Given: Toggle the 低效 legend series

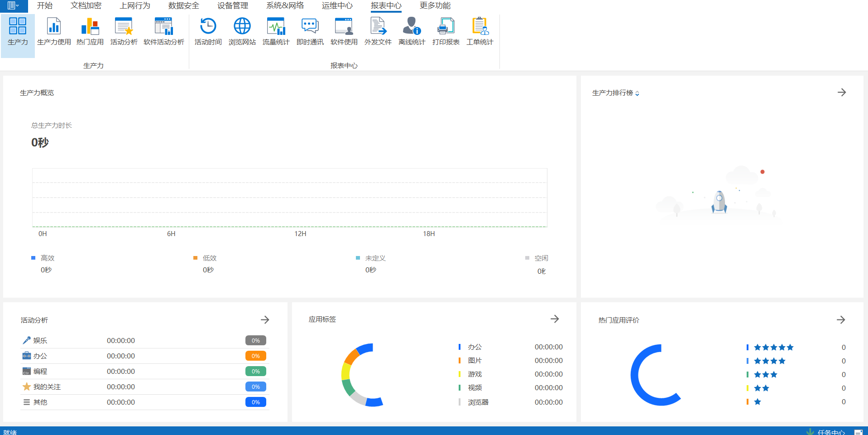Looking at the screenshot, I should [205, 258].
